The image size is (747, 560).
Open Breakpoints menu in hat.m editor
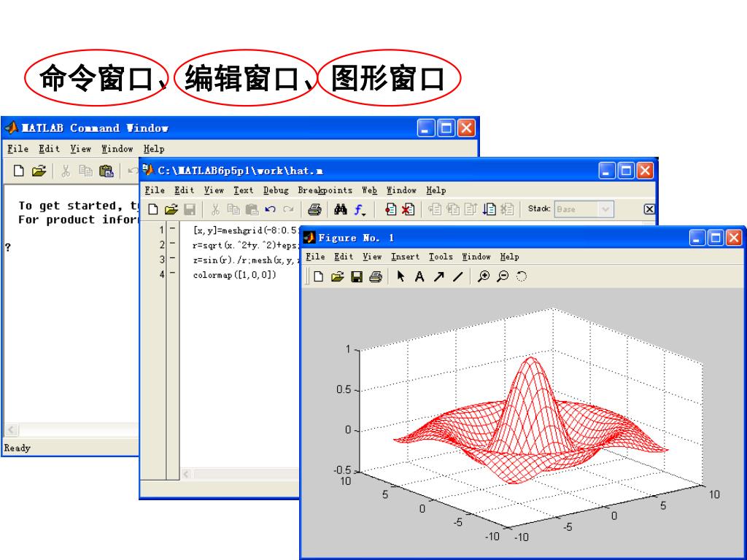[x=325, y=190]
